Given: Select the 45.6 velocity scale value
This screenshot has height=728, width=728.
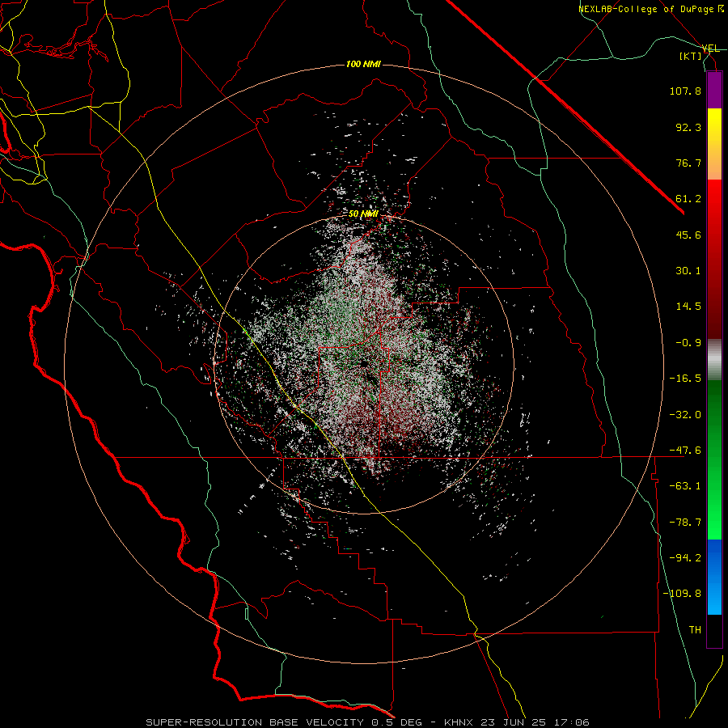Looking at the screenshot, I should click(x=688, y=235).
